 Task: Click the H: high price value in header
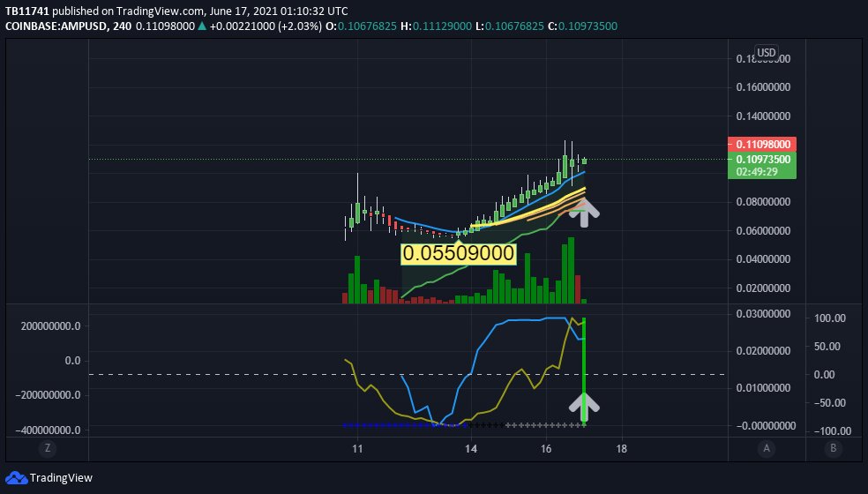(x=442, y=26)
